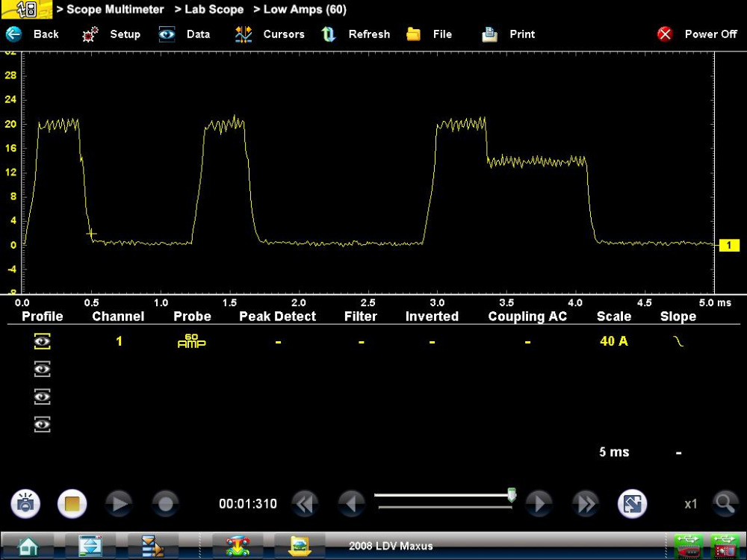Show the second channel profile eye

[43, 369]
